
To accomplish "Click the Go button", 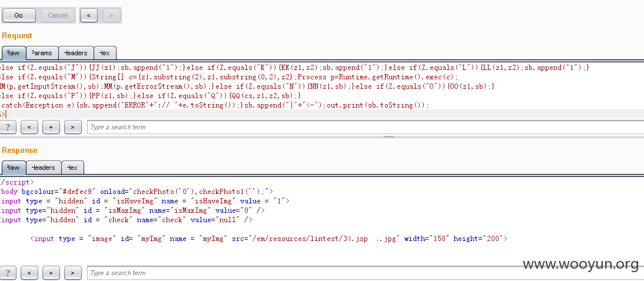I will (18, 15).
